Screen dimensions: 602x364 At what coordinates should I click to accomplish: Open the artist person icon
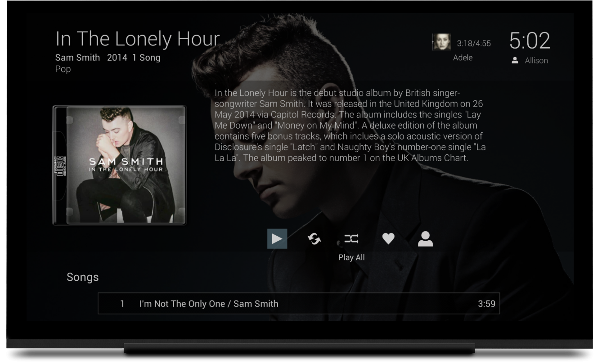(425, 239)
